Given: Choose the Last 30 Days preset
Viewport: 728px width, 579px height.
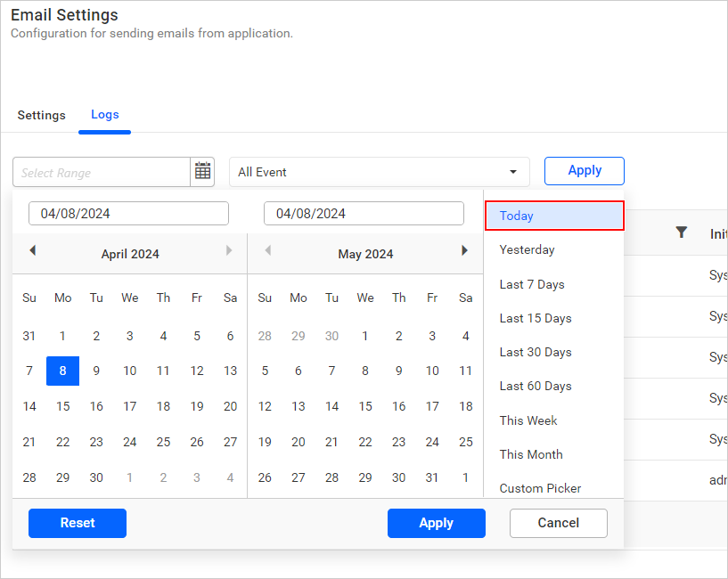Looking at the screenshot, I should coord(553,352).
